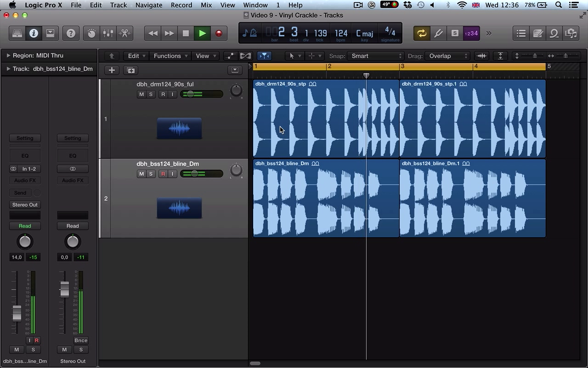The image size is (588, 368).
Task: Open the List Editors icon
Action: pos(521,33)
